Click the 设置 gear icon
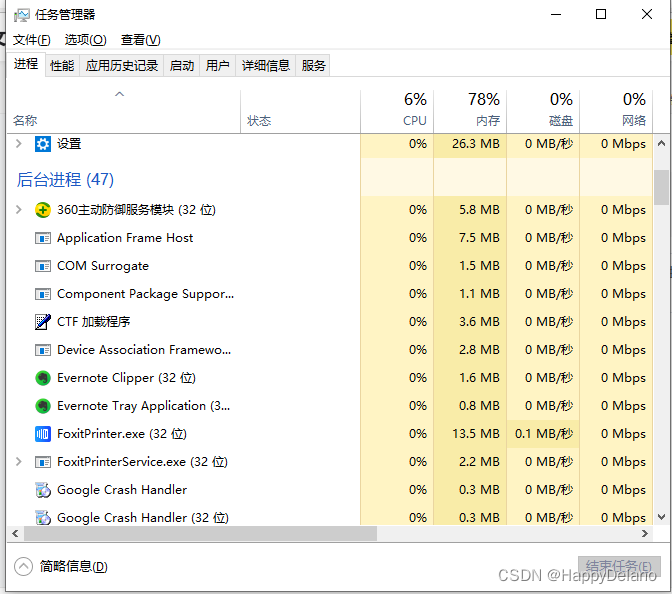This screenshot has height=594, width=672. pos(42,144)
